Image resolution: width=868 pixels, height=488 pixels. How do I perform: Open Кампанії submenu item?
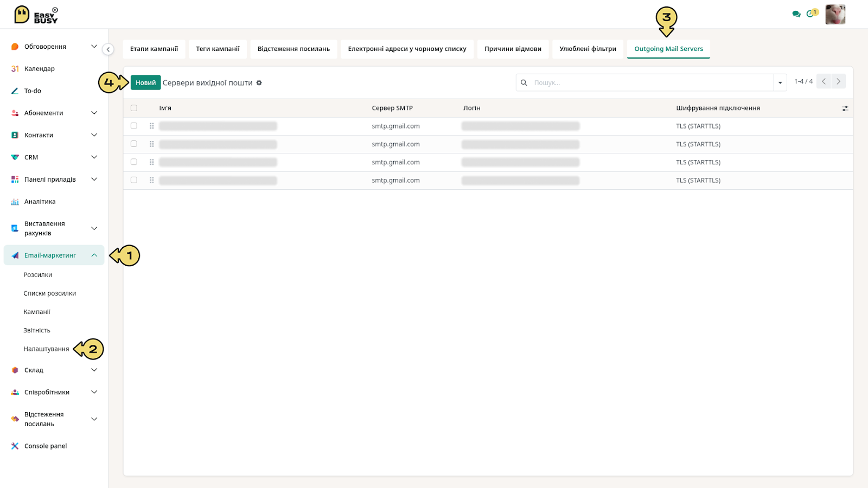(37, 312)
